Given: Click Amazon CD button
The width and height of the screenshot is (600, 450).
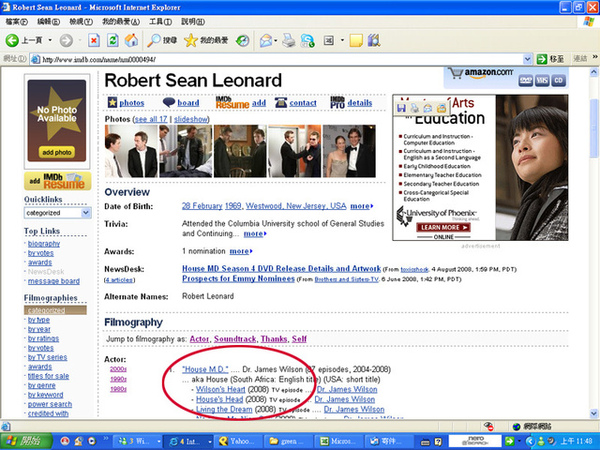Looking at the screenshot, I should [x=558, y=80].
